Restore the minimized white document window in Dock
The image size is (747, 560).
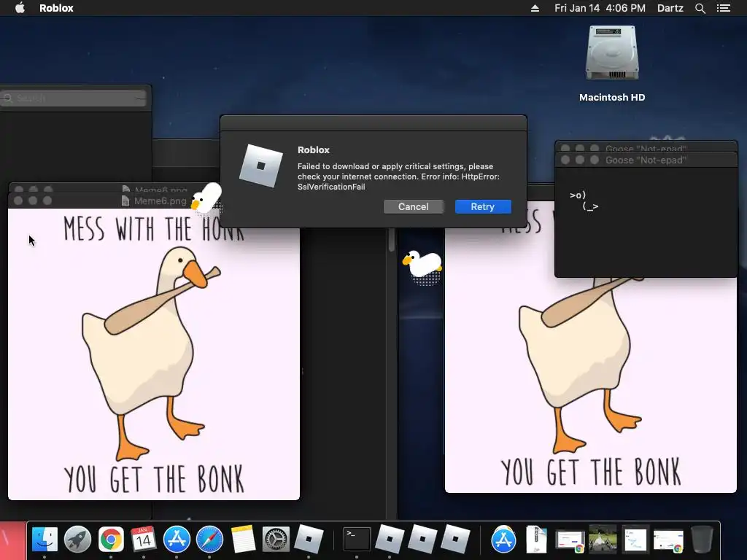pos(635,540)
